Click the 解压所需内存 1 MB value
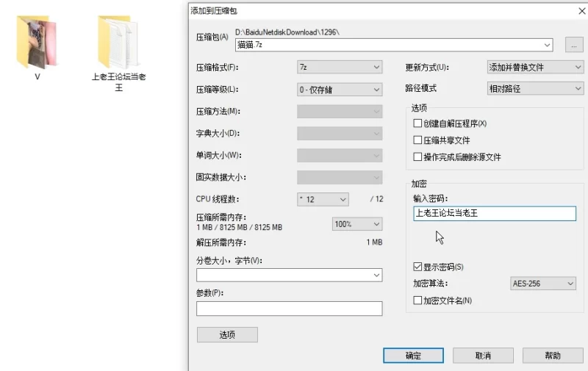This screenshot has width=588, height=371. pyautogui.click(x=374, y=242)
